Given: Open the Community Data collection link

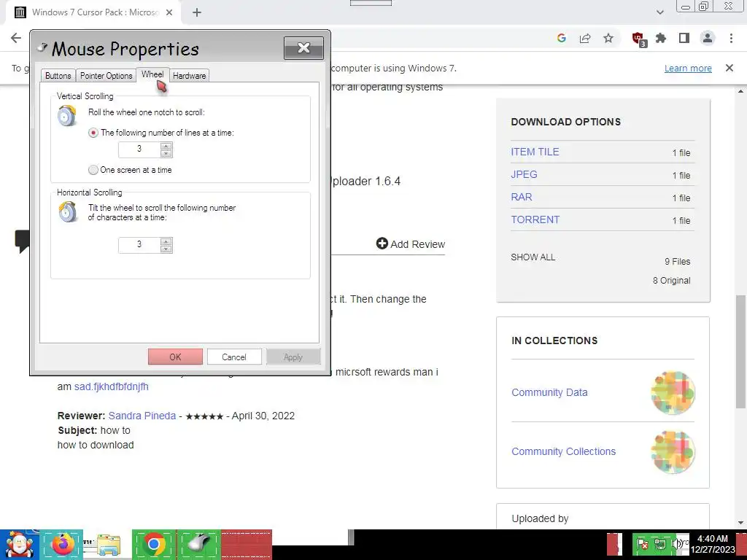Looking at the screenshot, I should click(549, 392).
